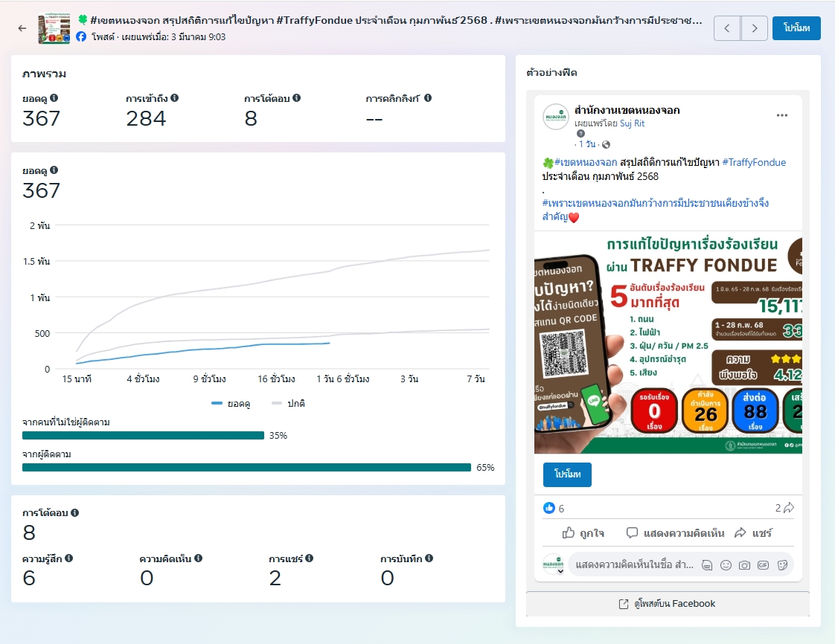
Task: Go to the next post with right chevron
Action: [x=754, y=28]
